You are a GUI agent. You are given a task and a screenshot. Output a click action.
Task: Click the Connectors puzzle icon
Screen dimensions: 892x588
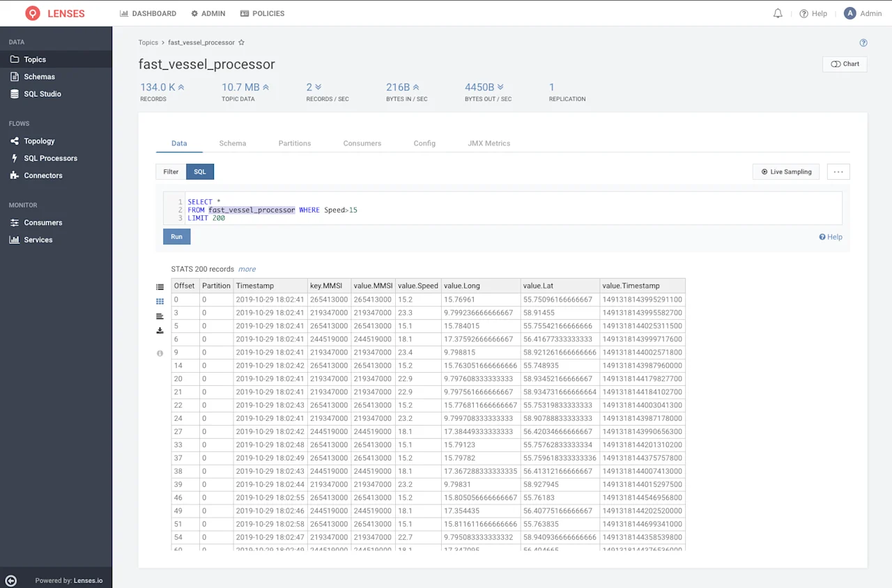pyautogui.click(x=15, y=176)
